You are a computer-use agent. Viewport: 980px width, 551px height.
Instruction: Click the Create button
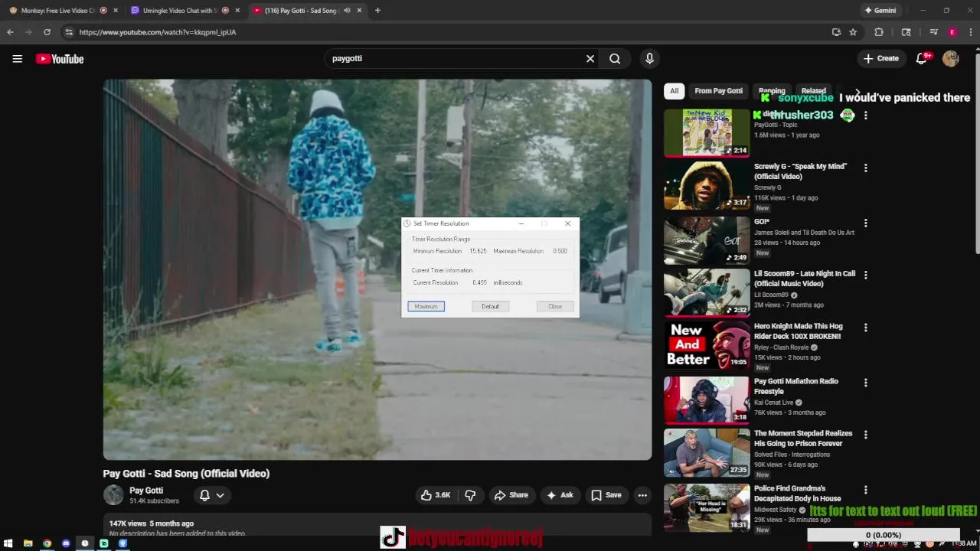pyautogui.click(x=881, y=58)
